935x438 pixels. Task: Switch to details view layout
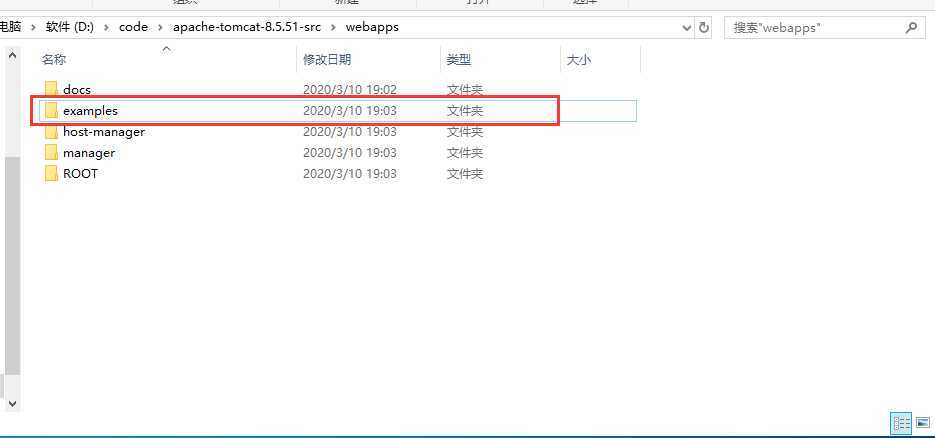(901, 423)
